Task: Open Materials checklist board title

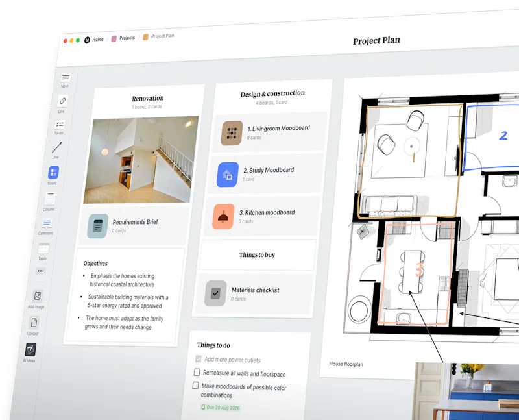Action: coord(255,290)
